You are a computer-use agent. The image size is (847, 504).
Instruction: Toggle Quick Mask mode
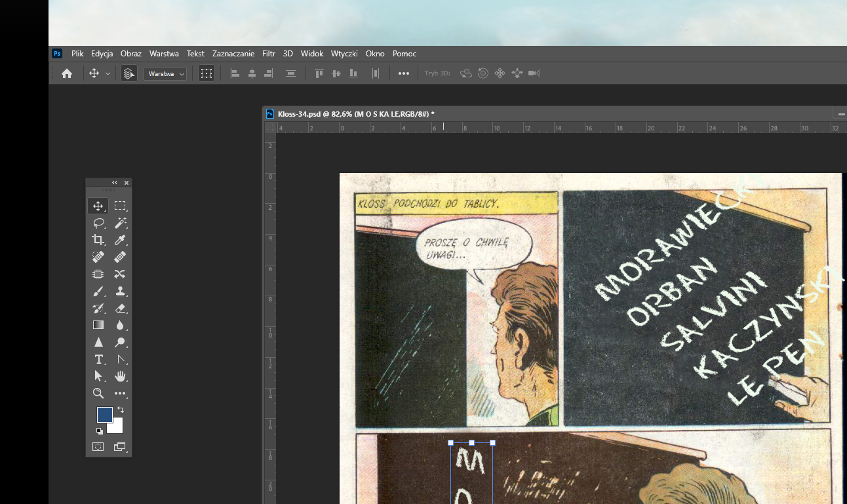click(x=98, y=447)
